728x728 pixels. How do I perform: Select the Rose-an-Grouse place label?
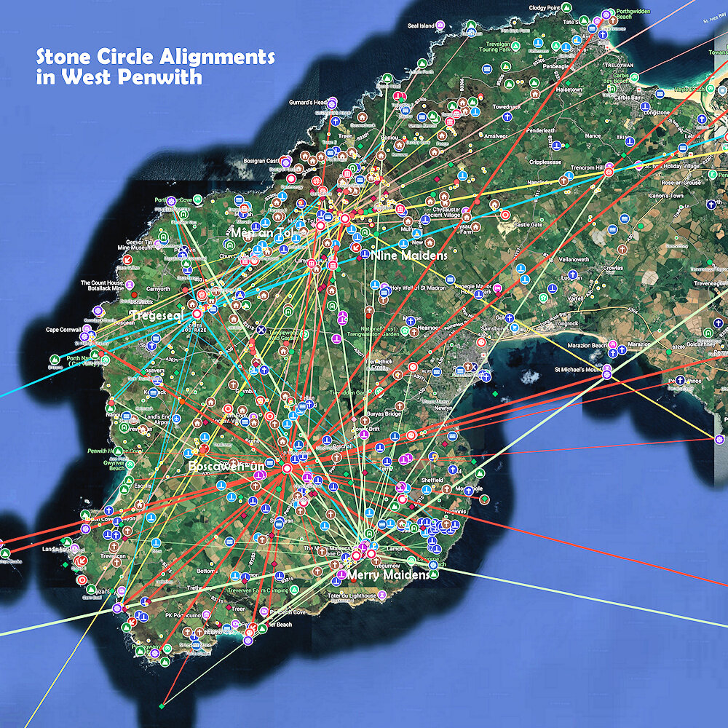tap(681, 183)
